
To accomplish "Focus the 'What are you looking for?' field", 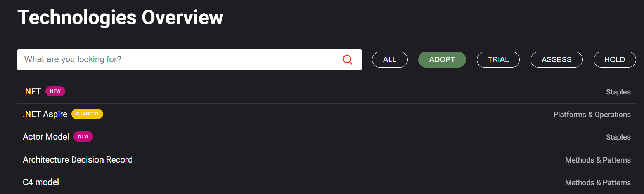I will tap(189, 59).
